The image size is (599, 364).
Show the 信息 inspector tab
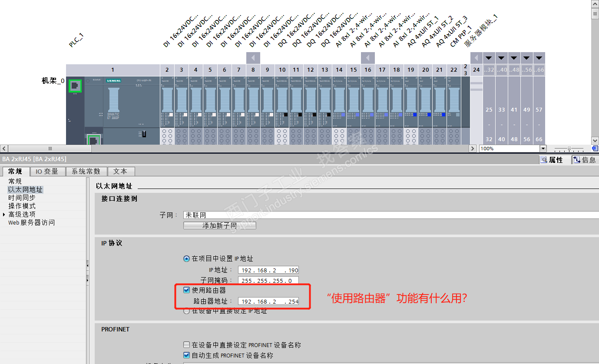click(585, 160)
